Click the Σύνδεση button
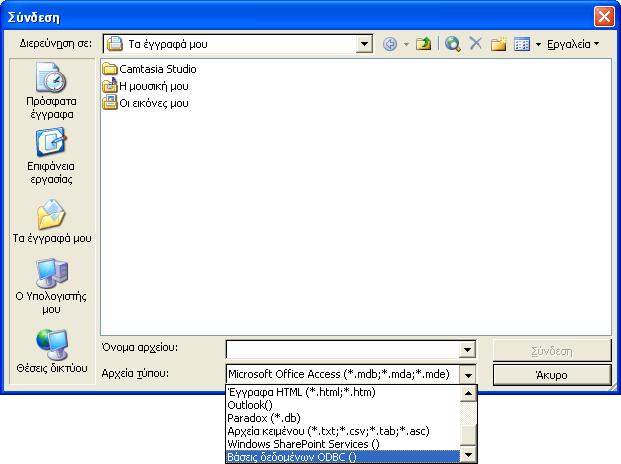The width and height of the screenshot is (621, 464). pos(552,351)
